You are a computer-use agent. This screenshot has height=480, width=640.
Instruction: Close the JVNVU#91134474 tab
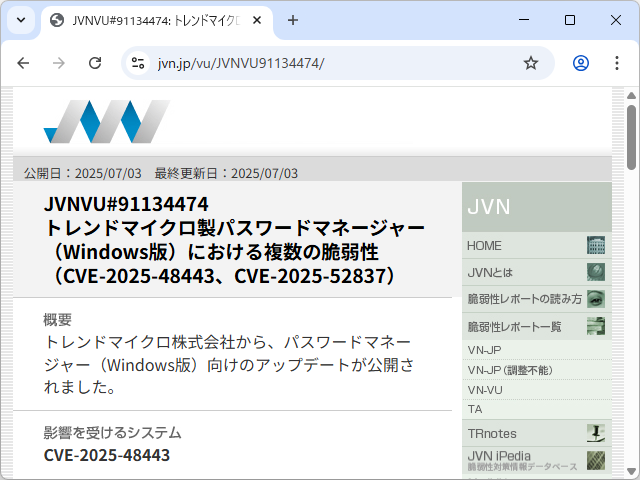[x=257, y=20]
